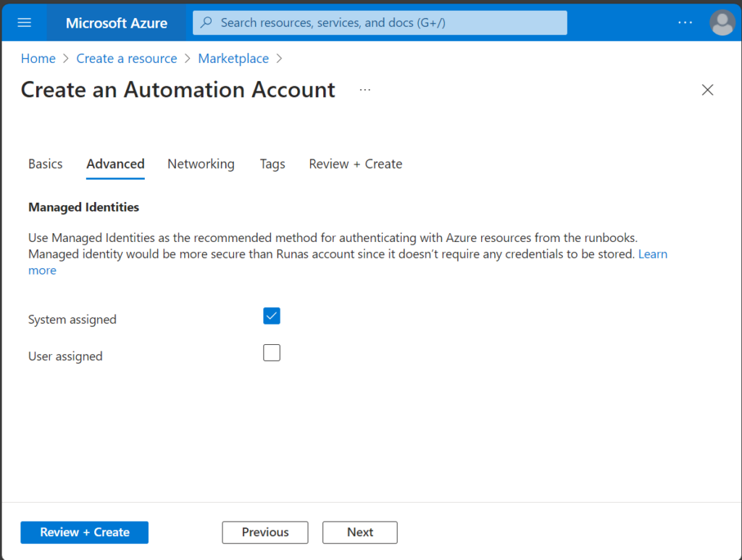Image resolution: width=742 pixels, height=560 pixels.
Task: Click the Create an Automation Account title
Action: (x=178, y=90)
